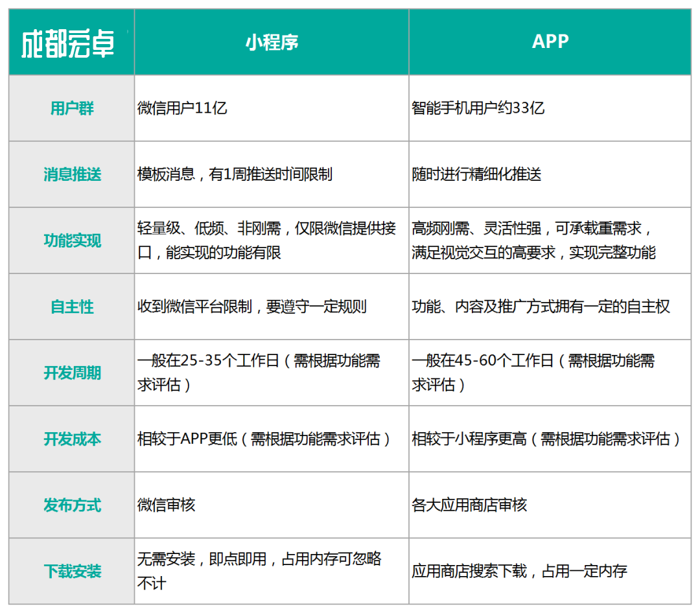Click the 消息推送 row label
This screenshot has height=613, width=700.
coord(71,174)
